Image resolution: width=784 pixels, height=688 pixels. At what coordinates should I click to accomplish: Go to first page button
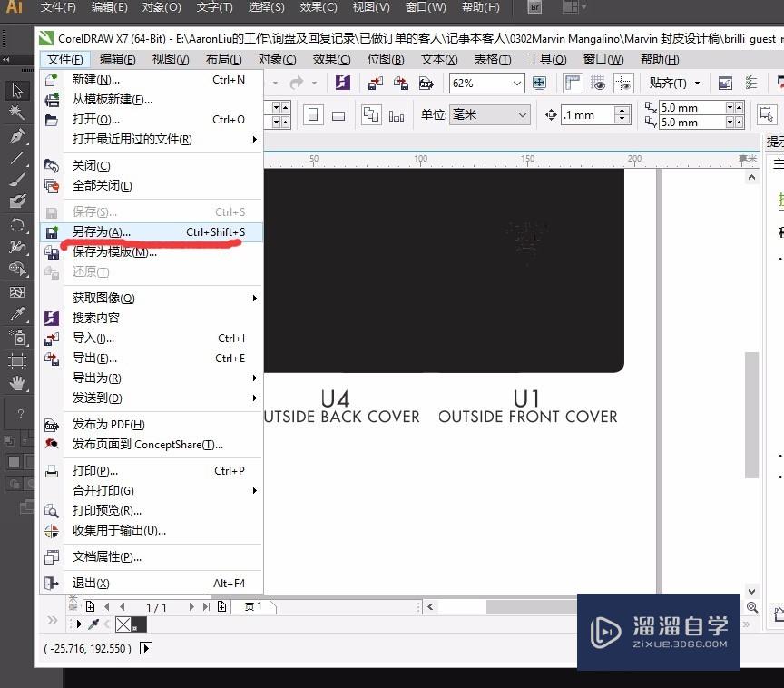(x=105, y=607)
